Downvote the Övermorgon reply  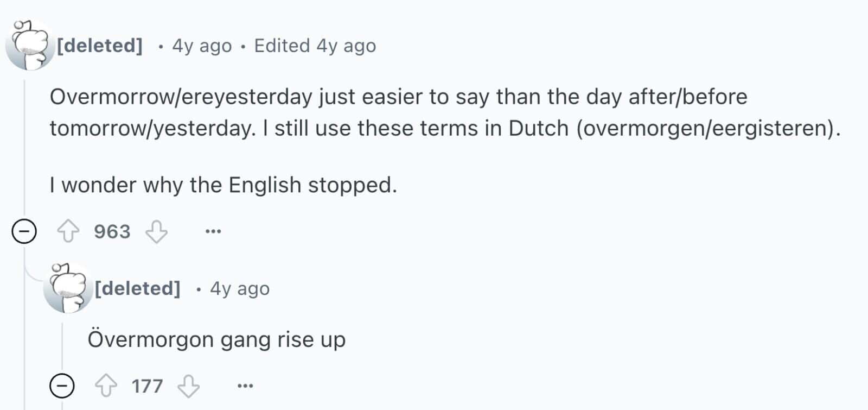click(x=189, y=386)
